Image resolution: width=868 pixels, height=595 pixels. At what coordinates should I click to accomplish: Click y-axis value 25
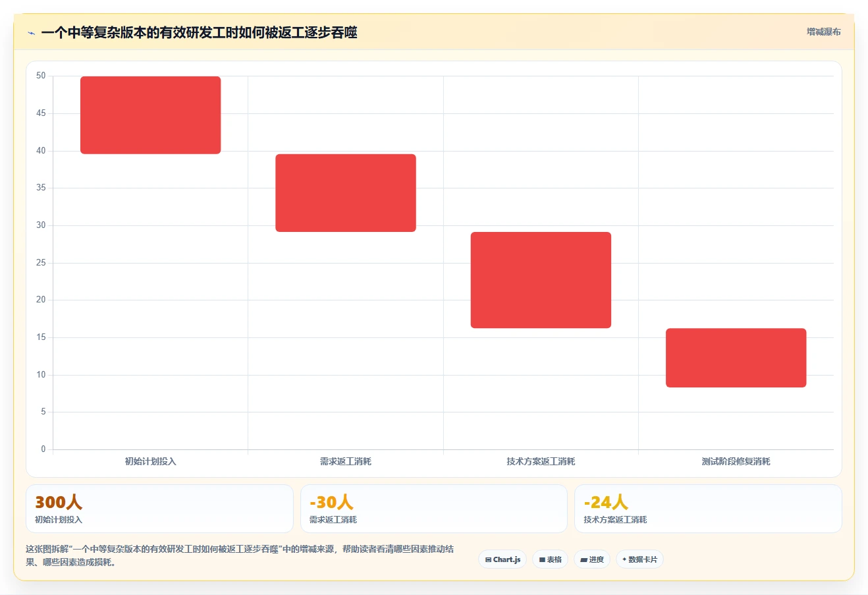tap(41, 263)
